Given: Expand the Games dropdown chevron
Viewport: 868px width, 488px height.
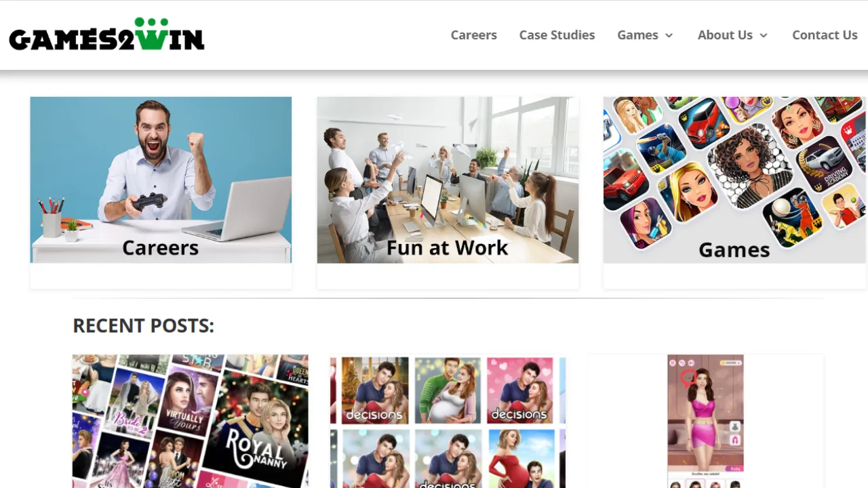Looking at the screenshot, I should click(x=669, y=35).
